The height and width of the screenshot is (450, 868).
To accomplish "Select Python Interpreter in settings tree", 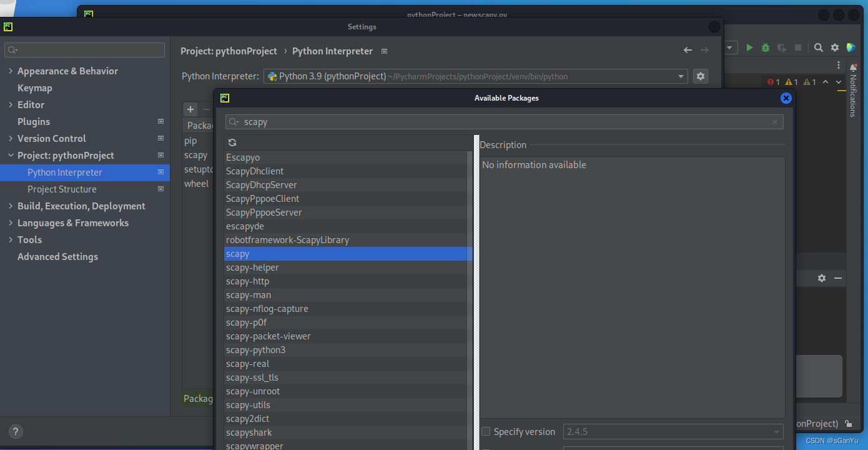I will pyautogui.click(x=85, y=172).
